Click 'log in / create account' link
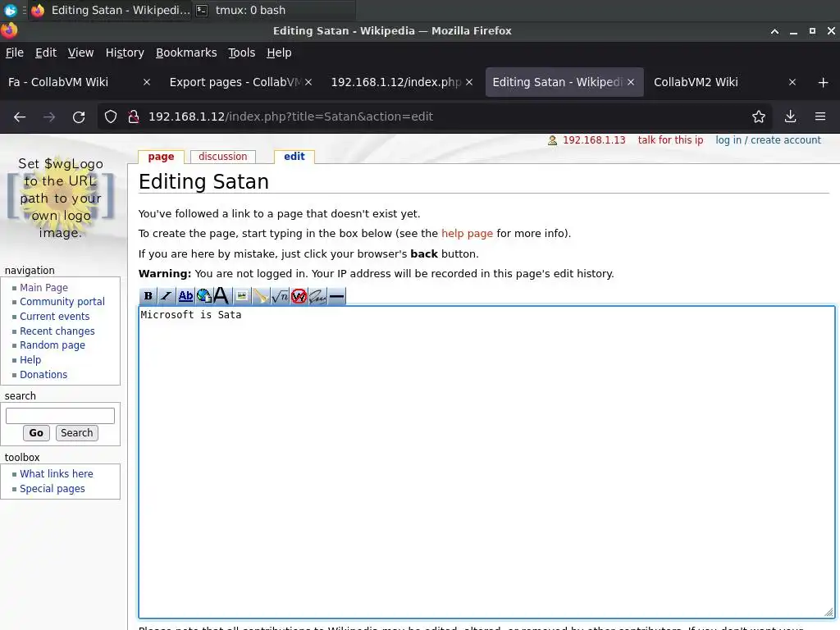840x630 pixels. [768, 140]
